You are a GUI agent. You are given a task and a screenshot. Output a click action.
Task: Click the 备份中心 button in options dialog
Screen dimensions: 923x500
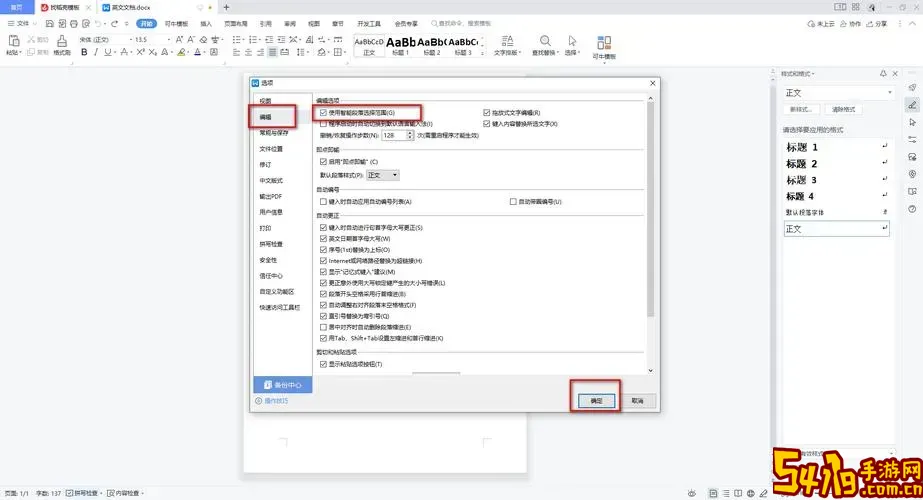click(x=283, y=385)
